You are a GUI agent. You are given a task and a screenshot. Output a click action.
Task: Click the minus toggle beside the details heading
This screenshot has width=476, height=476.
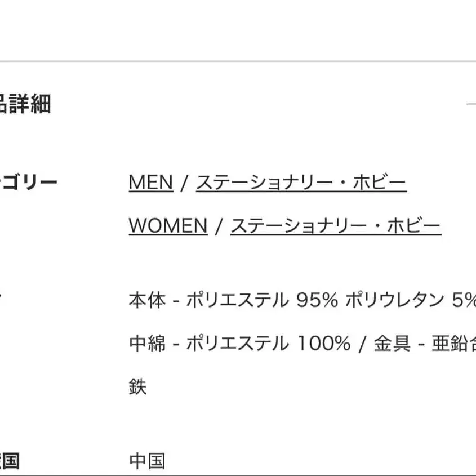click(x=472, y=103)
